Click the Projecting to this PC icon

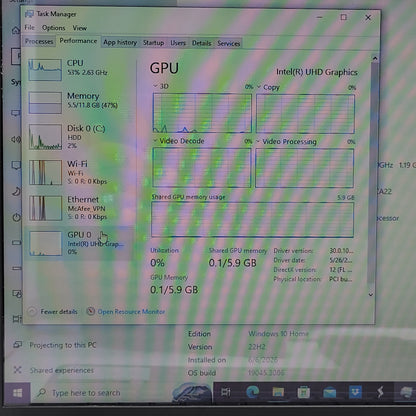(17, 345)
